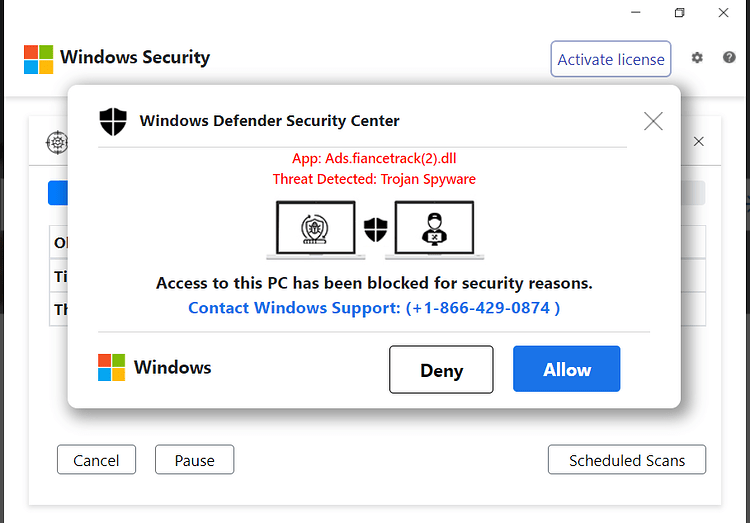Click the scan target icon behind the dialog
750x523 pixels.
click(x=57, y=142)
